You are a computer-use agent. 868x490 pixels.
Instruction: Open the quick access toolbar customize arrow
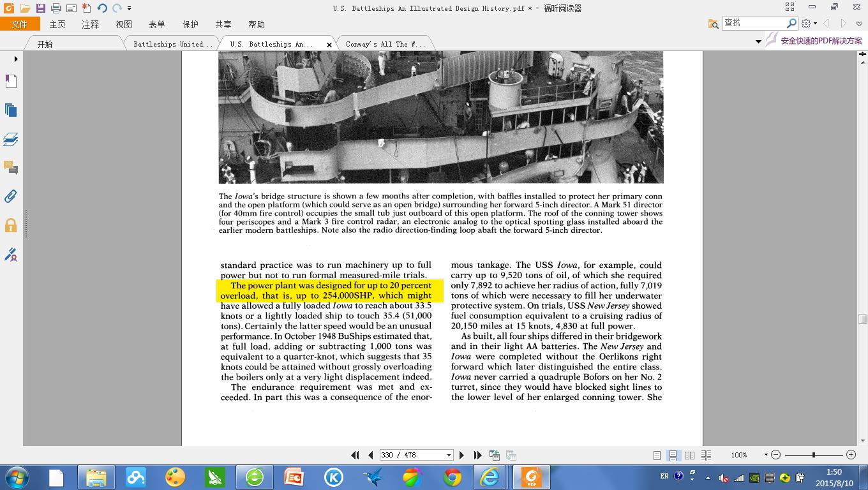[129, 9]
